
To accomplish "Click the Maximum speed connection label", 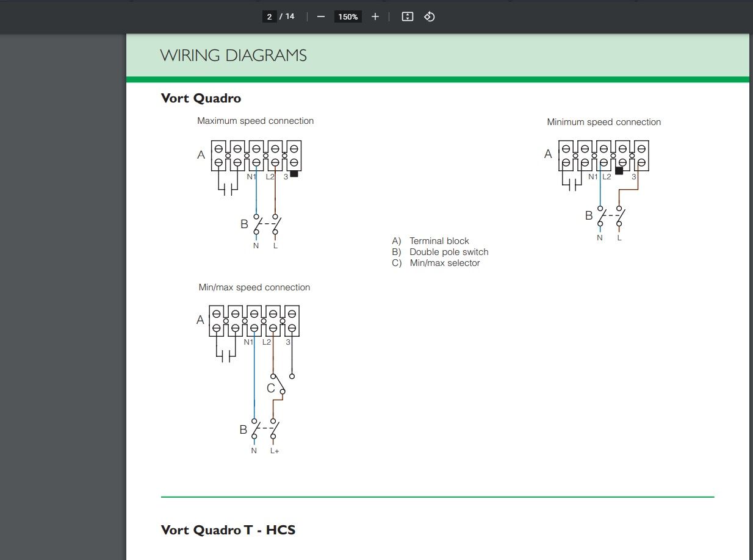I will coord(255,121).
